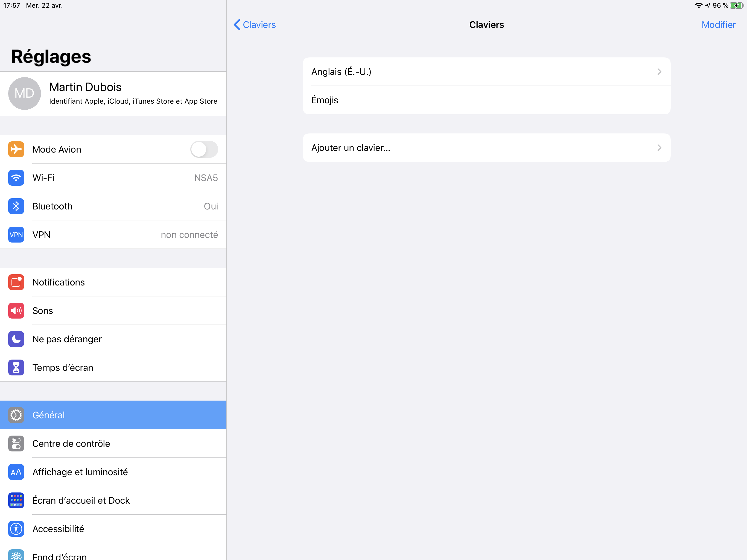This screenshot has height=560, width=747.
Task: Toggle the Mode Avion switch
Action: pyautogui.click(x=204, y=149)
